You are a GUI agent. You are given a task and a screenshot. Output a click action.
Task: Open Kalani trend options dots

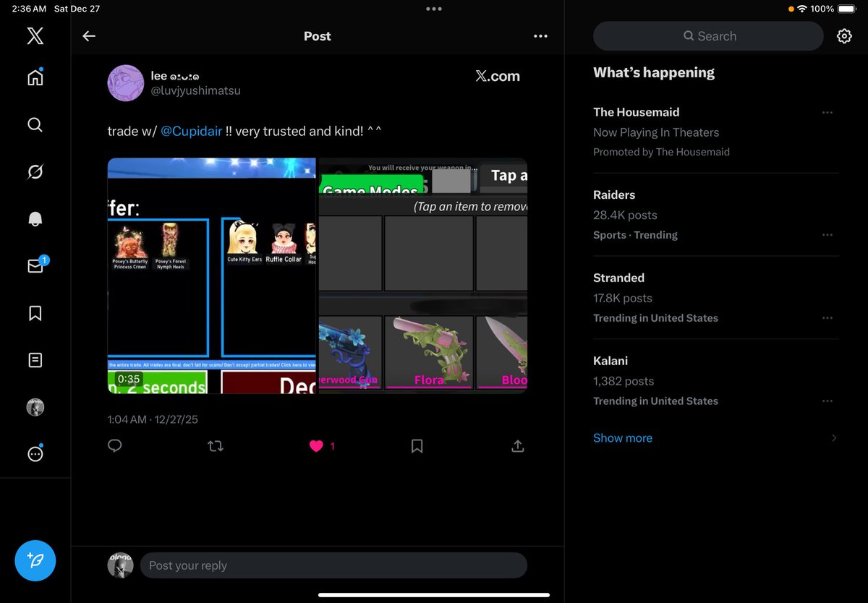coord(827,401)
